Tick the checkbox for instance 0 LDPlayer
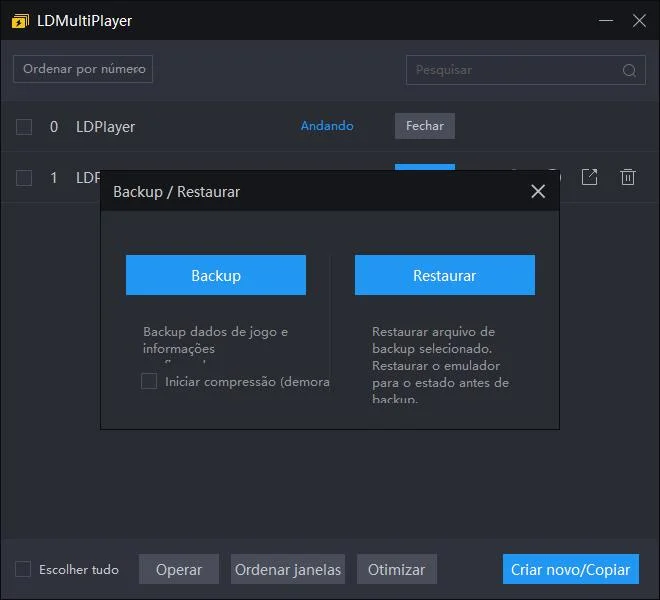 [24, 127]
